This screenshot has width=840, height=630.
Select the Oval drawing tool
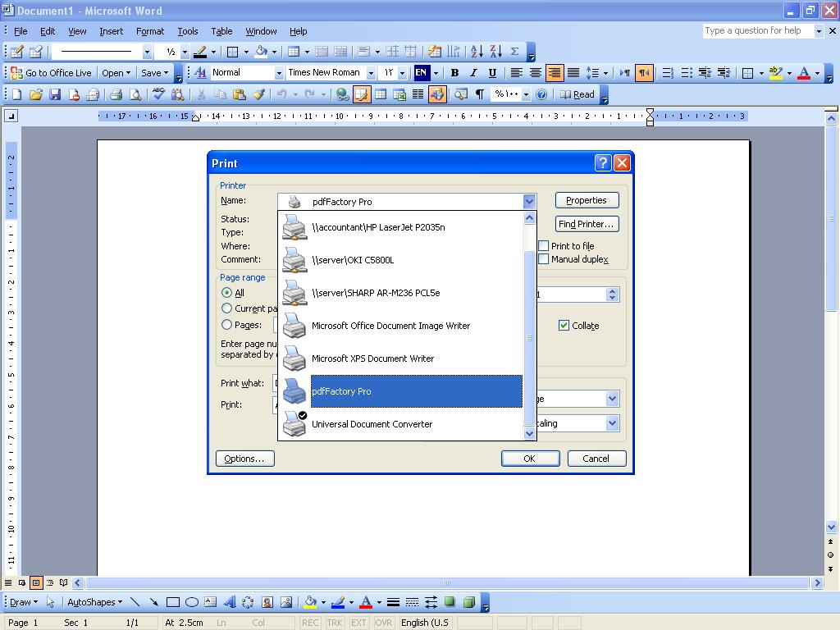tap(191, 602)
